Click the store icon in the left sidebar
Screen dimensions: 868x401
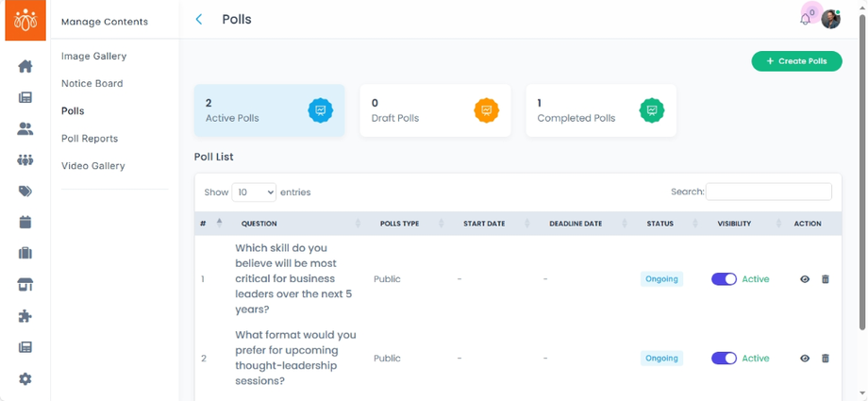click(x=25, y=285)
